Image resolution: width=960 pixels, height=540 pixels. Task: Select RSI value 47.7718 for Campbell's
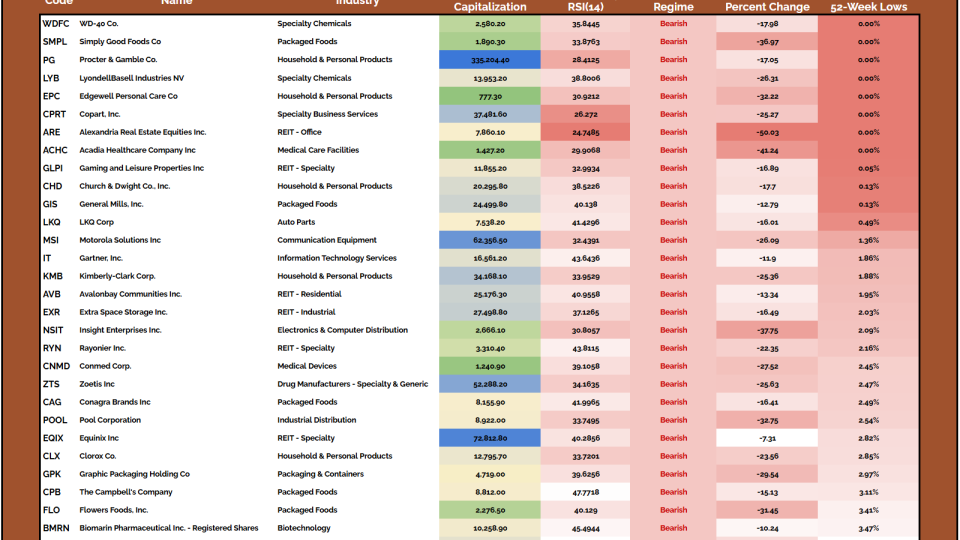[586, 492]
